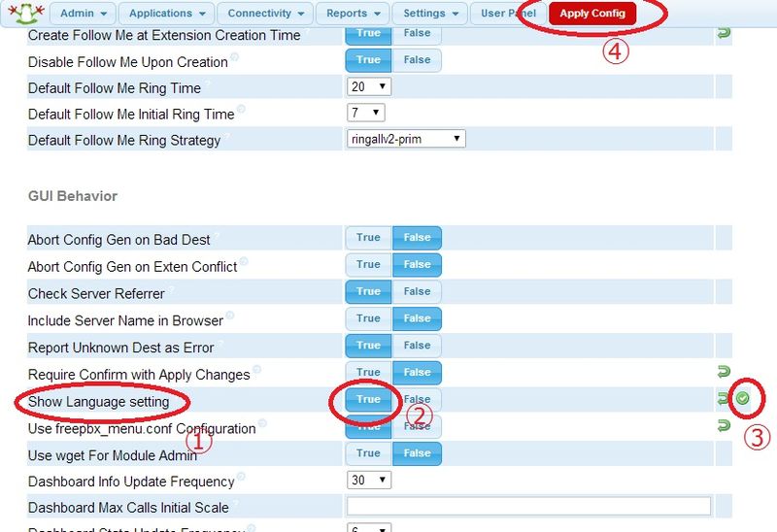Open the Connectivity menu
The image size is (777, 532).
click(265, 14)
